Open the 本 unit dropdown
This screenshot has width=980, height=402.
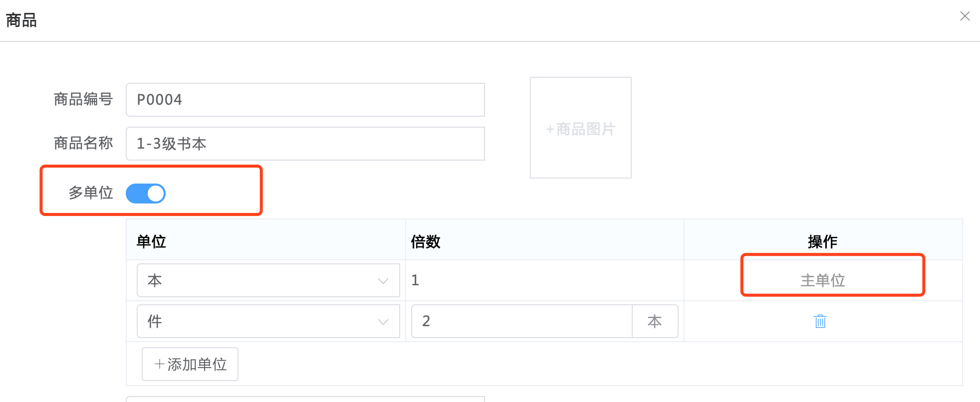click(x=268, y=280)
